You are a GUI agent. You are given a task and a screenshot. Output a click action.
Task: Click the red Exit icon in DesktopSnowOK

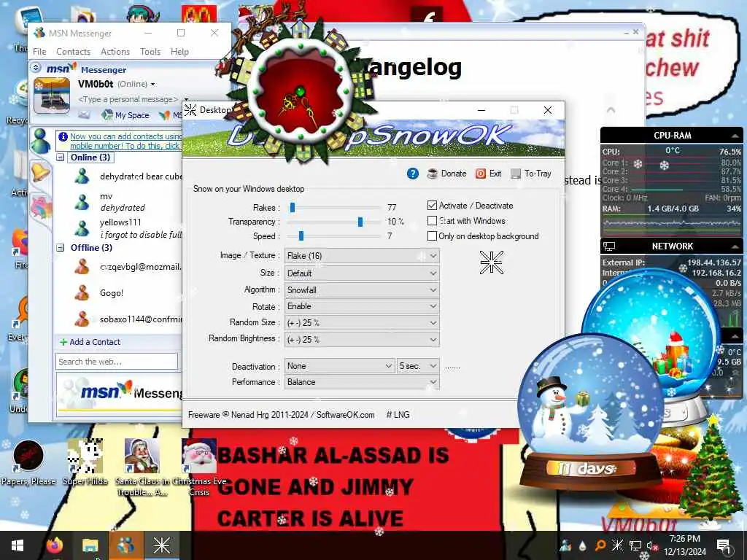[x=481, y=174]
